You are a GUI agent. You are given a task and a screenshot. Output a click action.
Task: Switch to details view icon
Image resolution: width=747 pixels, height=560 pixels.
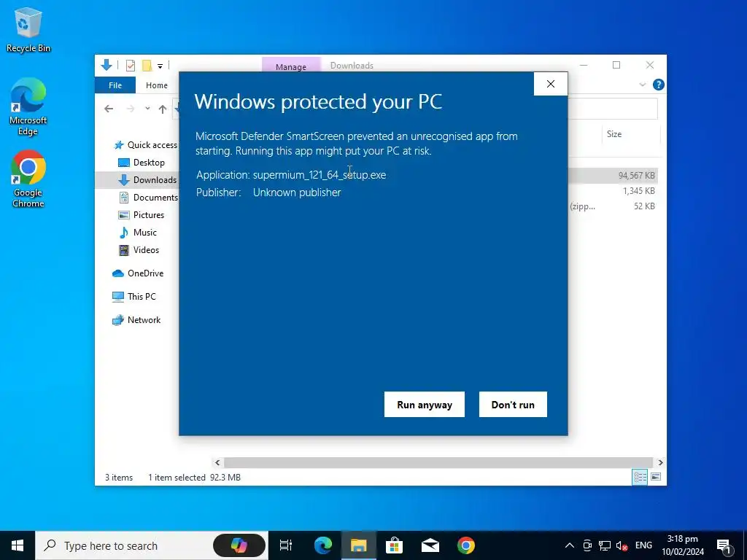640,477
